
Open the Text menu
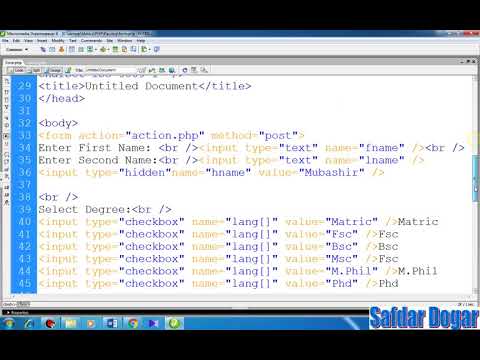click(x=73, y=41)
